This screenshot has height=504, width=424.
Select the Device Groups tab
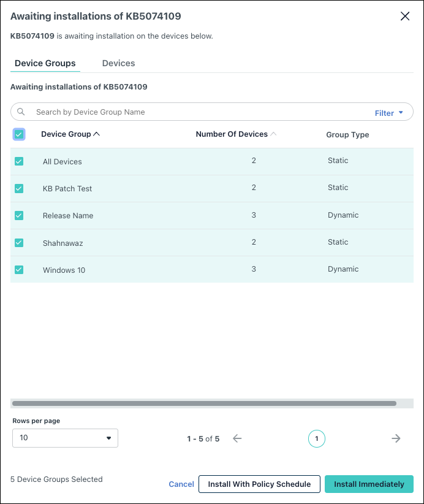[x=45, y=63]
